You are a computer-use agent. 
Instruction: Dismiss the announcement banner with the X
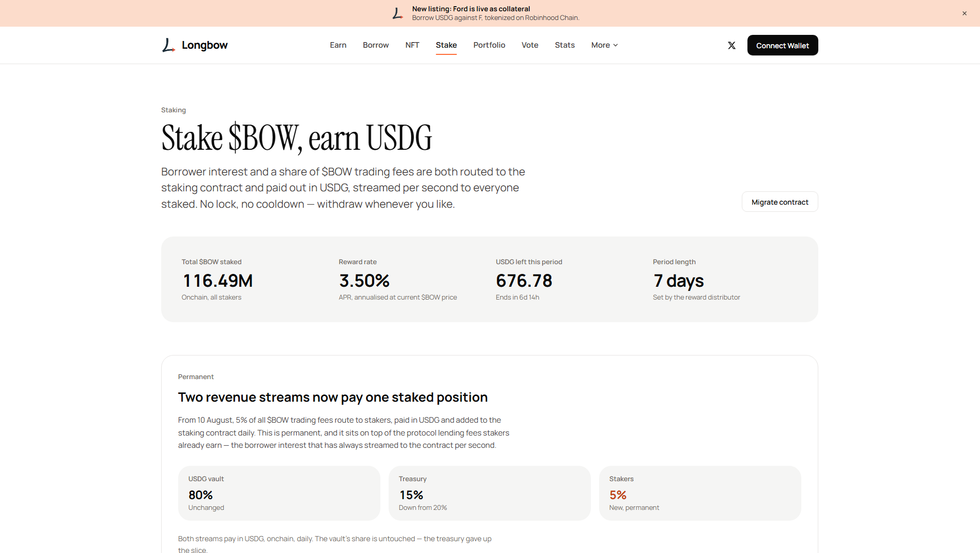click(x=965, y=13)
